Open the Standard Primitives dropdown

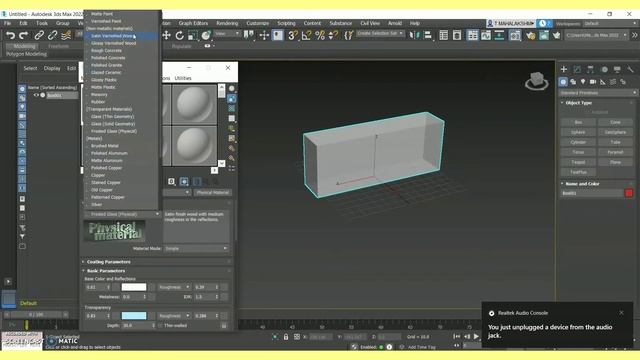click(598, 93)
